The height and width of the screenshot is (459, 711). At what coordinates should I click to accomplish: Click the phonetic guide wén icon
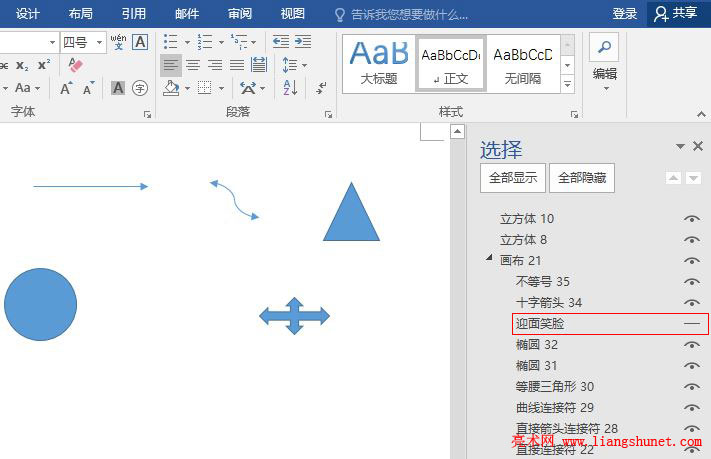point(118,42)
